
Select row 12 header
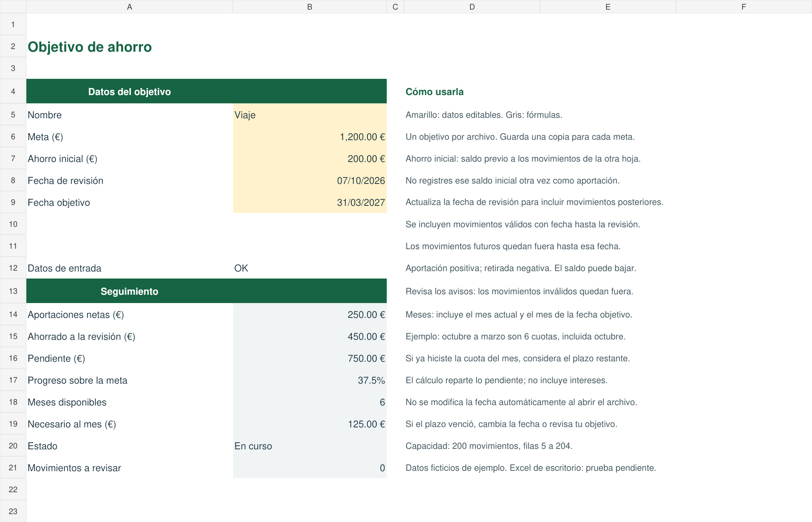13,268
